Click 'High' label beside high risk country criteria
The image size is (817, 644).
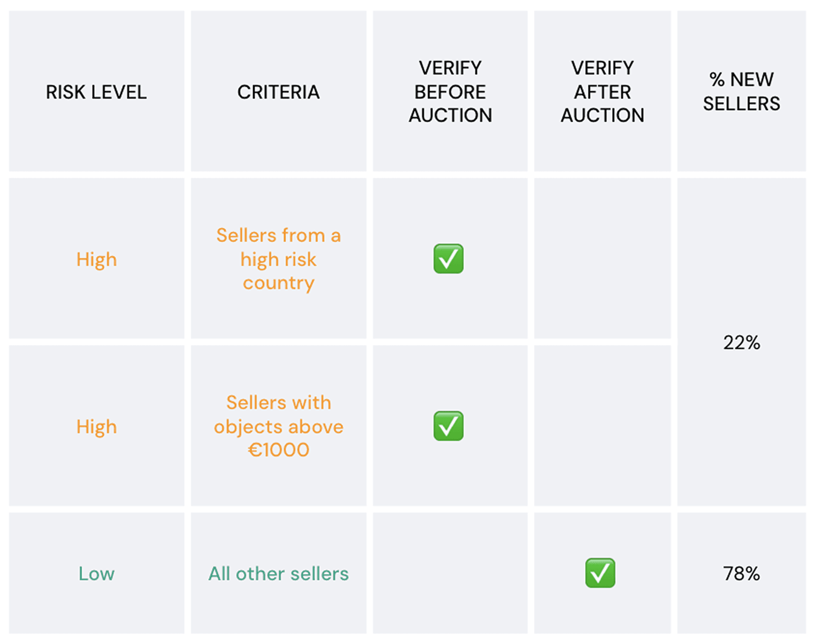[96, 259]
